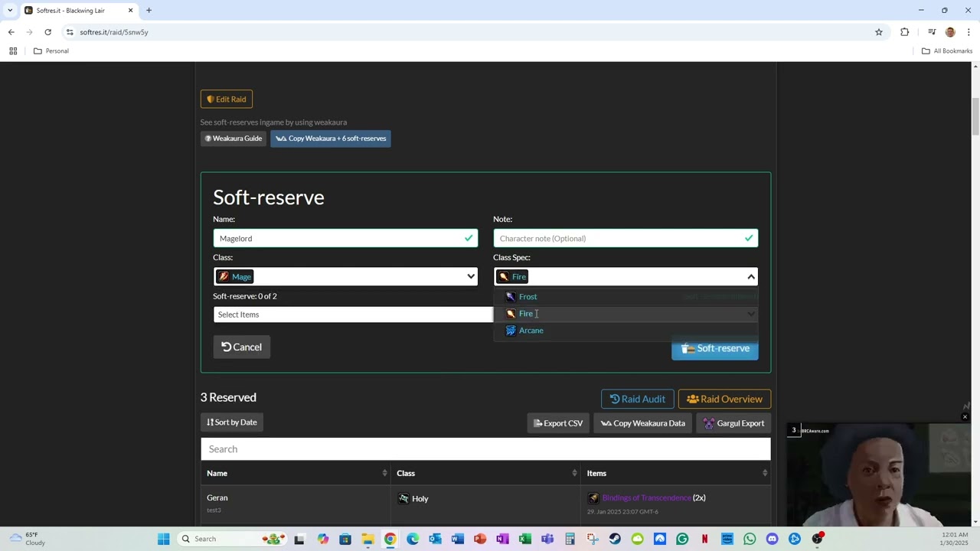Open Bindings of Transcendence item link

click(646, 497)
